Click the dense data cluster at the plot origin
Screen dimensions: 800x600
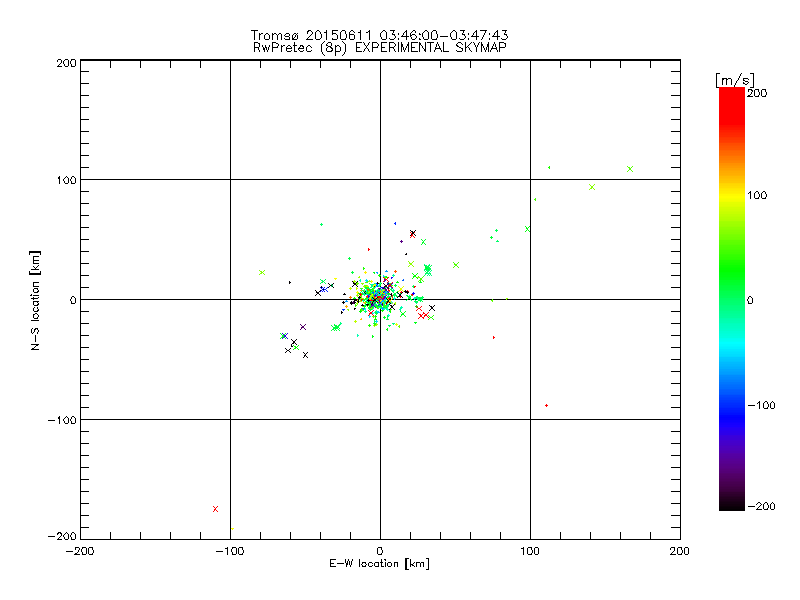[x=380, y=297]
